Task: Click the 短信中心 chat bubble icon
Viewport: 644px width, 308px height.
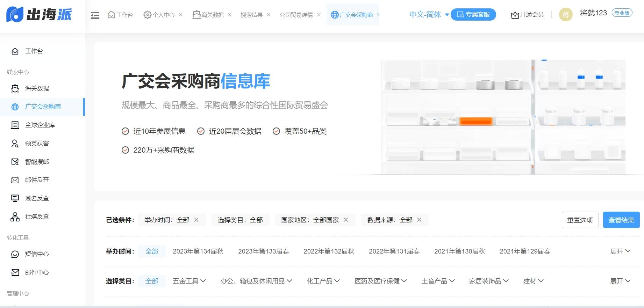Action: pos(15,254)
